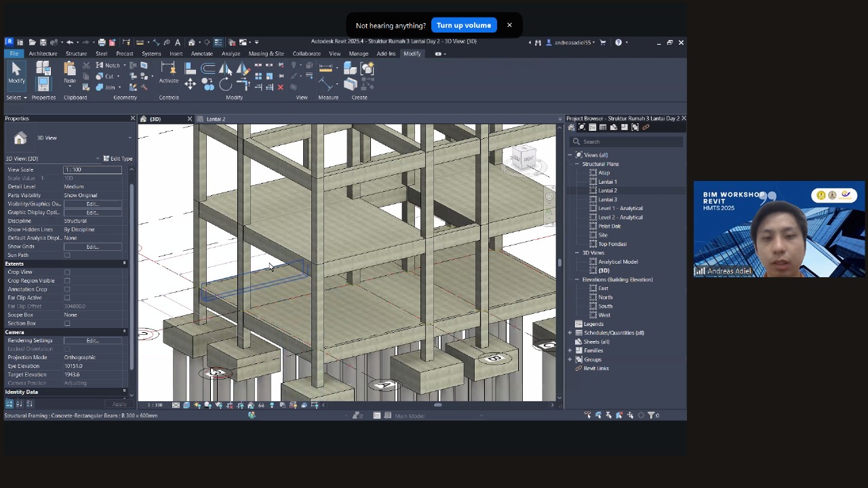Expand the Families node in Project Browser

(570, 350)
